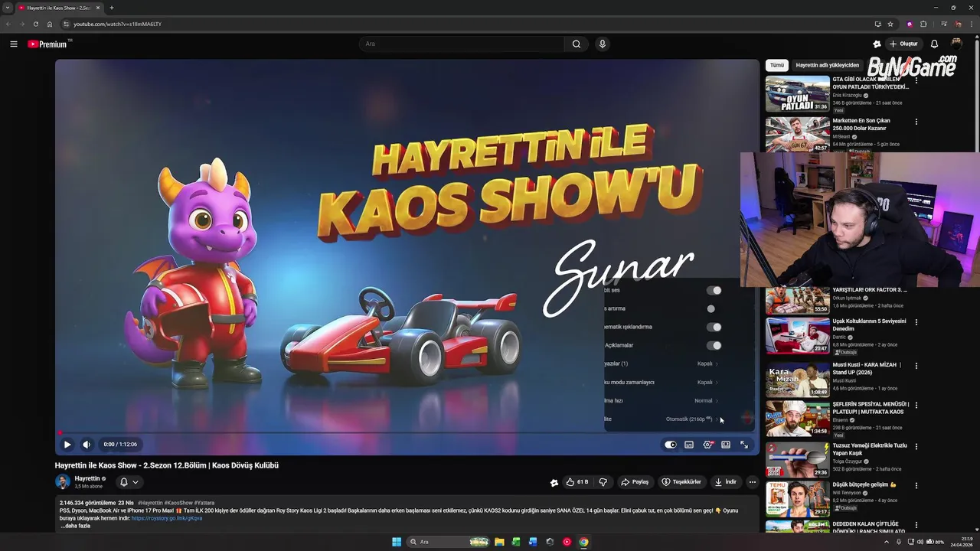Close settings via player gear icon

tap(707, 445)
